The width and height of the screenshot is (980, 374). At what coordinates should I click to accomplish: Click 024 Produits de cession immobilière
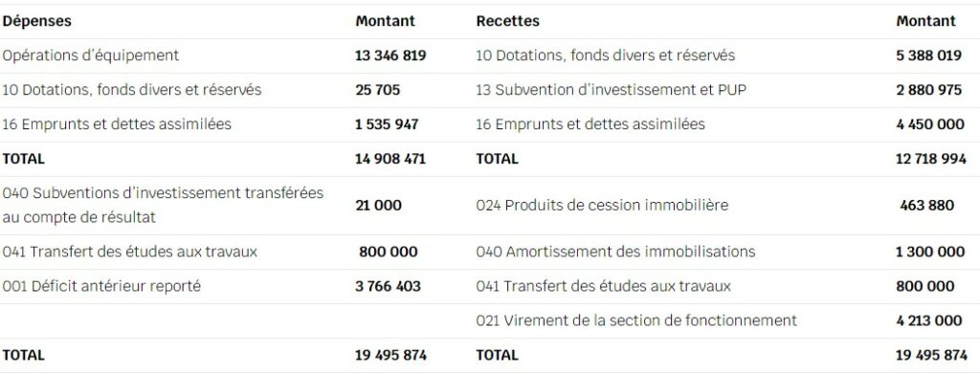(x=603, y=206)
